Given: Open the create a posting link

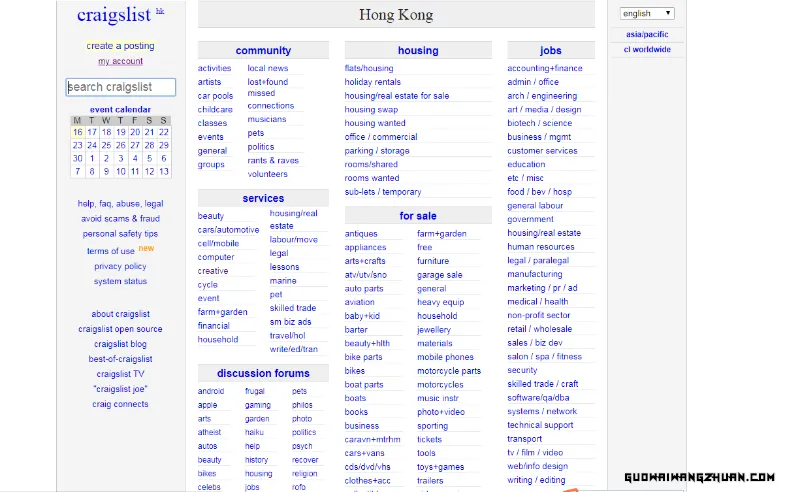Looking at the screenshot, I should click(x=120, y=46).
